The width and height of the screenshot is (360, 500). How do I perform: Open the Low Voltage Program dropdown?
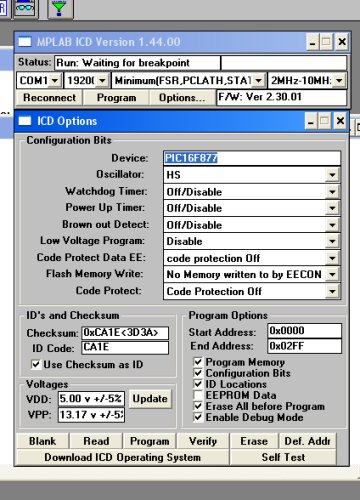point(332,241)
